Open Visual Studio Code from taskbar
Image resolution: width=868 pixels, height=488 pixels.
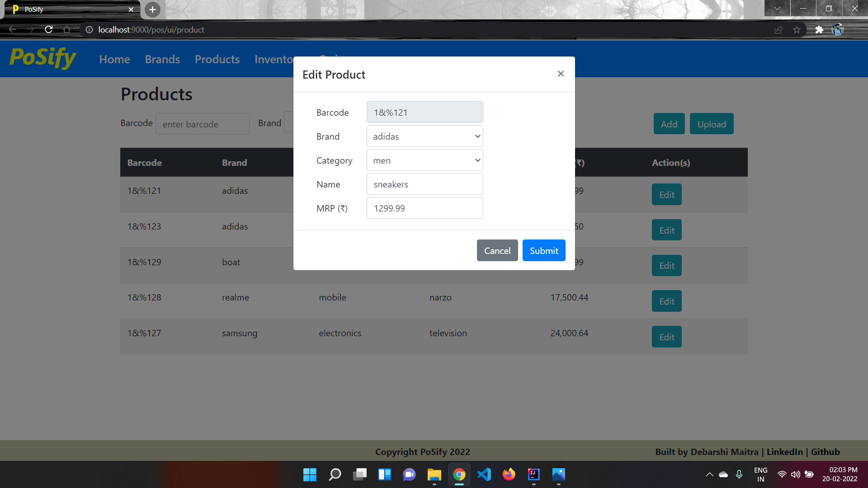484,474
